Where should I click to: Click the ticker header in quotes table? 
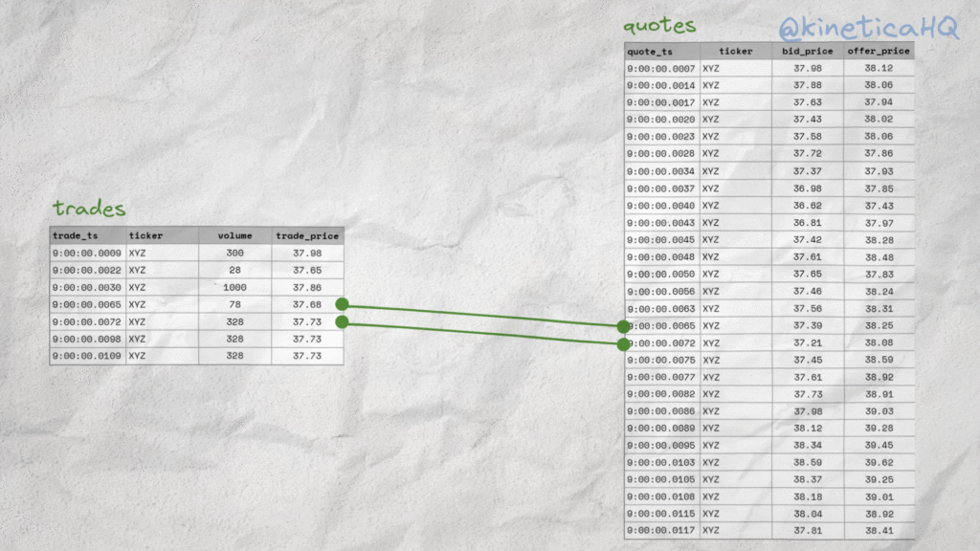[x=735, y=52]
